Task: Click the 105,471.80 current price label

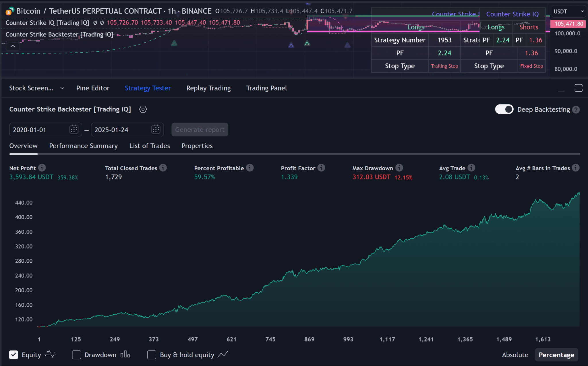Action: [568, 24]
